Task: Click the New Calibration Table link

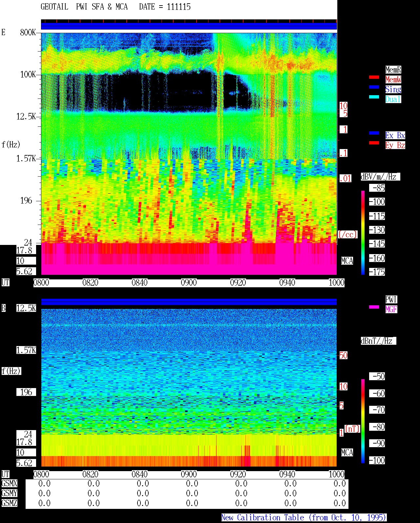Action: click(x=304, y=518)
